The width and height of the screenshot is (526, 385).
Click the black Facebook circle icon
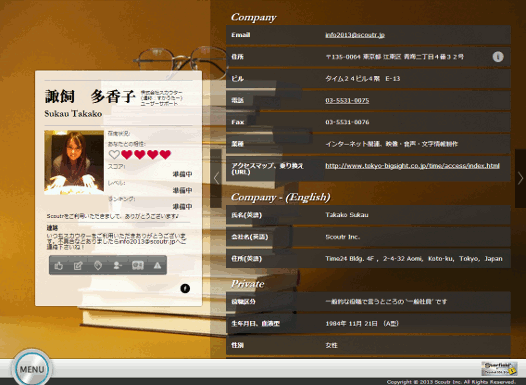pyautogui.click(x=185, y=288)
